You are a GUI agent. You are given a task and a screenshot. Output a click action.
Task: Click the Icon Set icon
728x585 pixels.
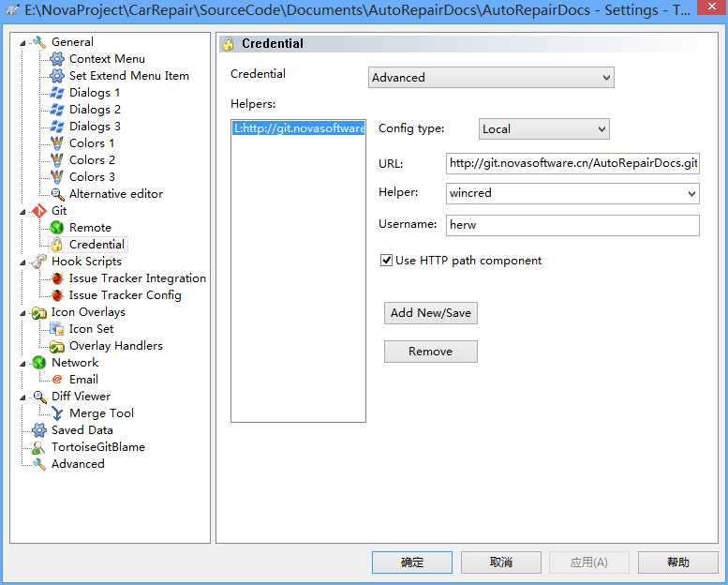pyautogui.click(x=56, y=329)
